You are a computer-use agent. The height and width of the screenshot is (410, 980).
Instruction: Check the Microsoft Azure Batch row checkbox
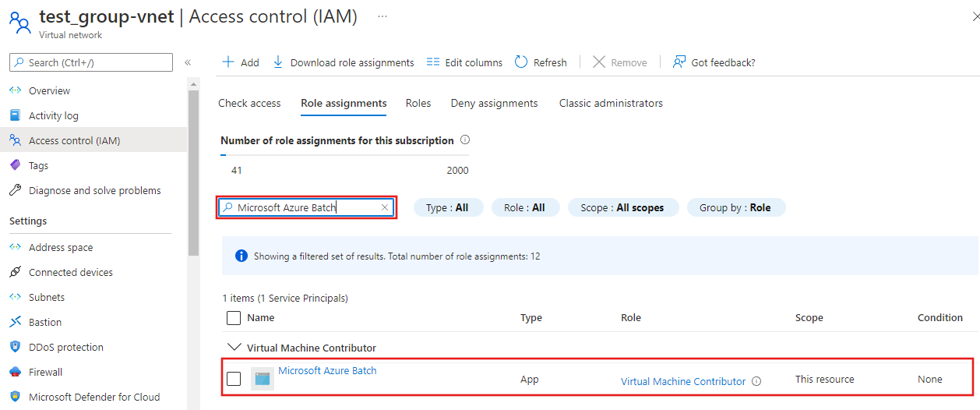pos(234,379)
